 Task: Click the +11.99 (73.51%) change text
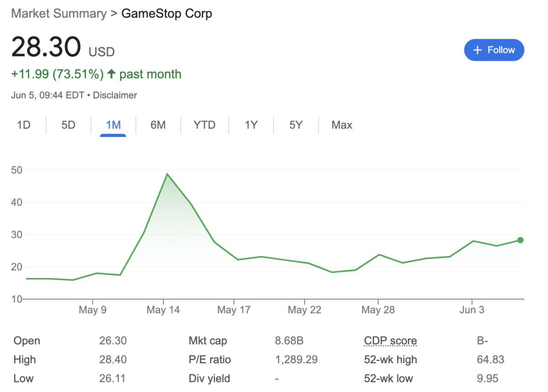pyautogui.click(x=58, y=74)
